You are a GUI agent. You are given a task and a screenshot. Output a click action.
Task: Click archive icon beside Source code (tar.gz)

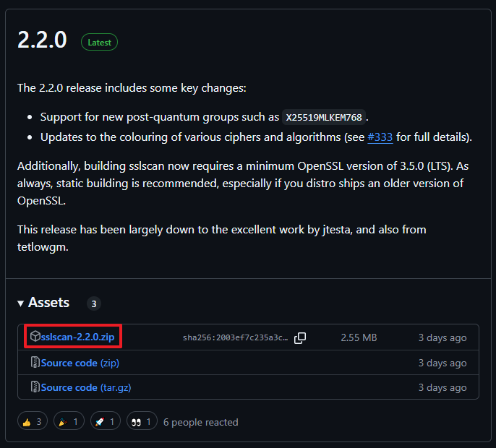coord(35,387)
